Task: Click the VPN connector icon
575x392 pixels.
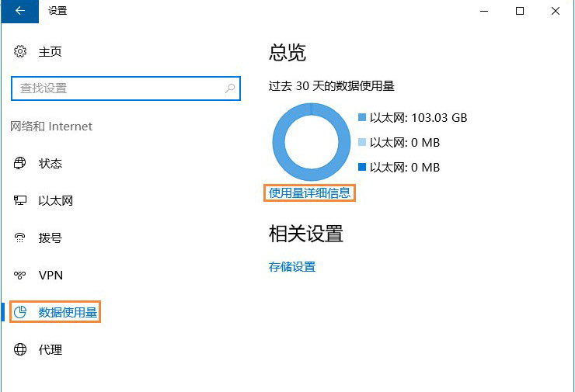Action: coord(19,275)
